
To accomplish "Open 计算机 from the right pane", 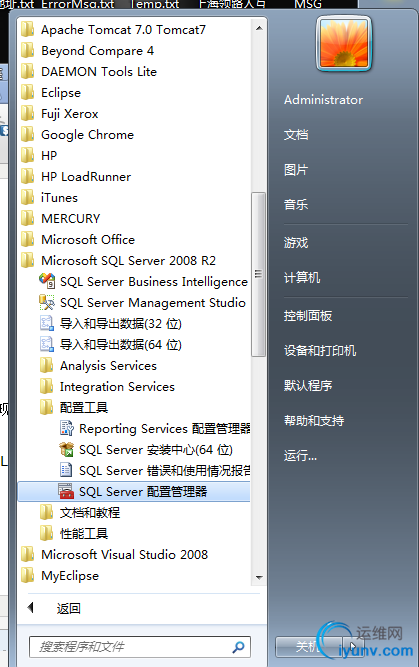I will point(302,278).
